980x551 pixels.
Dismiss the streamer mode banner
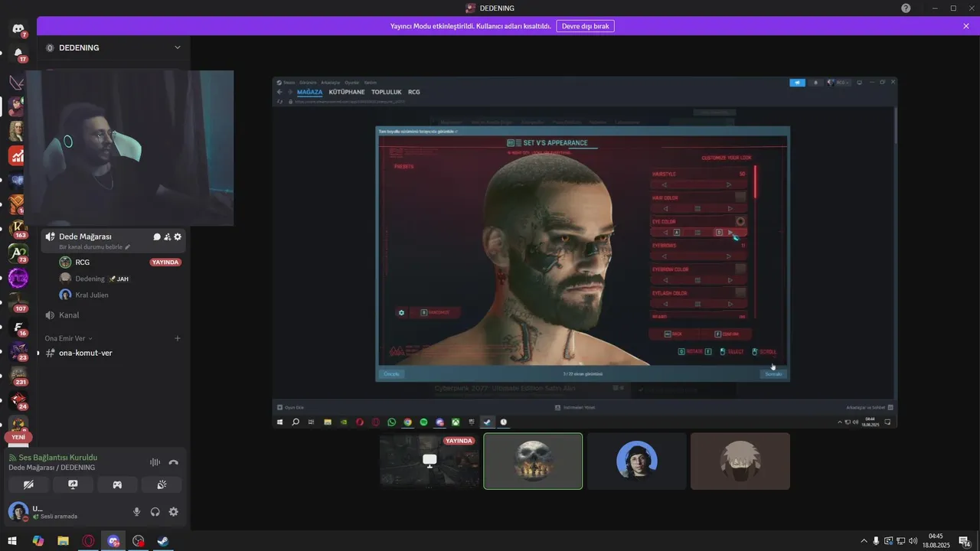[966, 26]
